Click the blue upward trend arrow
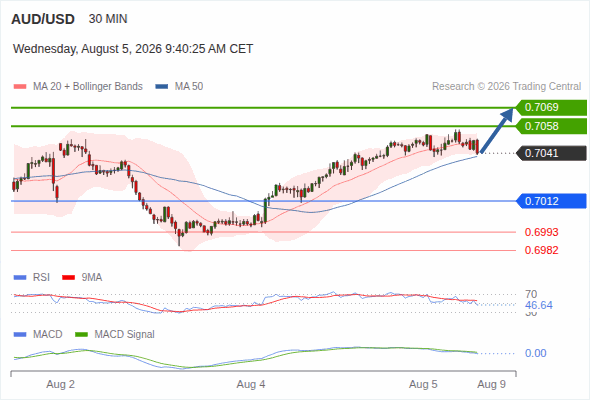This screenshot has width=590, height=400. pos(496,131)
